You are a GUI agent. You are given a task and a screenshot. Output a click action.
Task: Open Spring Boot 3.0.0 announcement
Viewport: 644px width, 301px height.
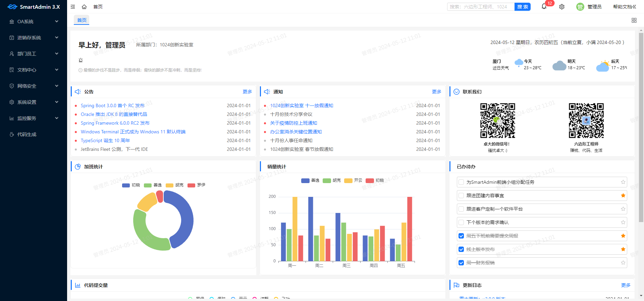[112, 105]
